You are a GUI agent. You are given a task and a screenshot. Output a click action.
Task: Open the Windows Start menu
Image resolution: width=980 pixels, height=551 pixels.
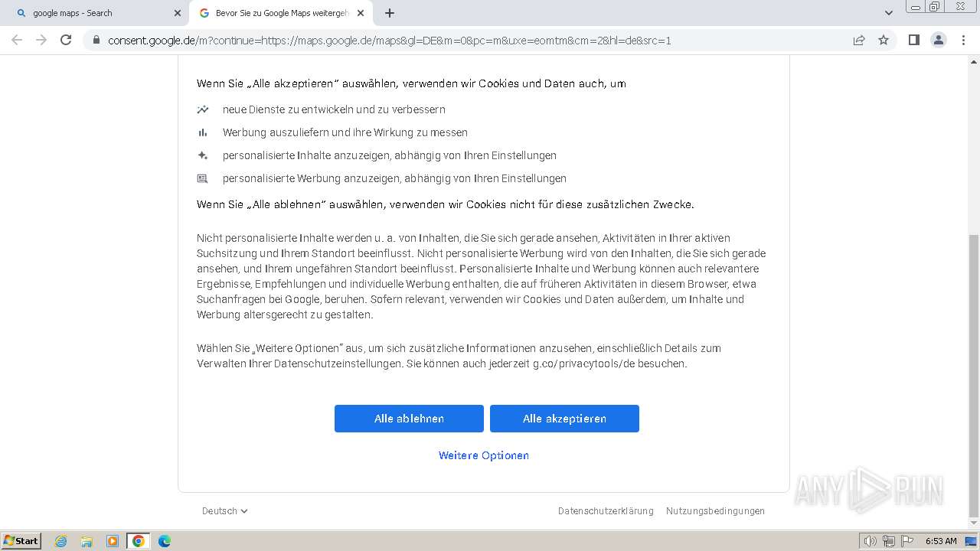[21, 541]
